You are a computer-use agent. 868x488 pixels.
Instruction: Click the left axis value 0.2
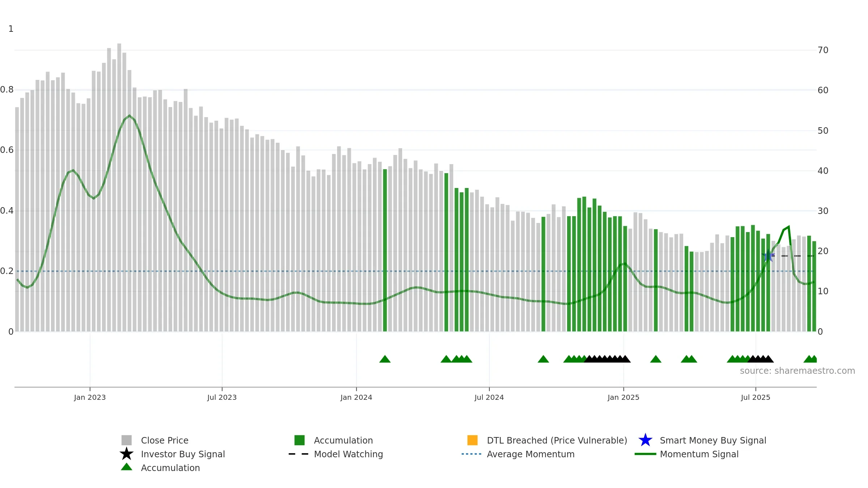tap(7, 271)
